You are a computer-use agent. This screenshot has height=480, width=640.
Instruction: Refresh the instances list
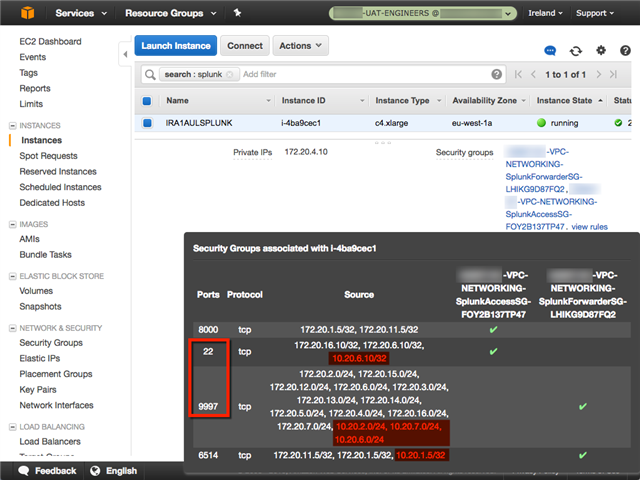[x=576, y=51]
